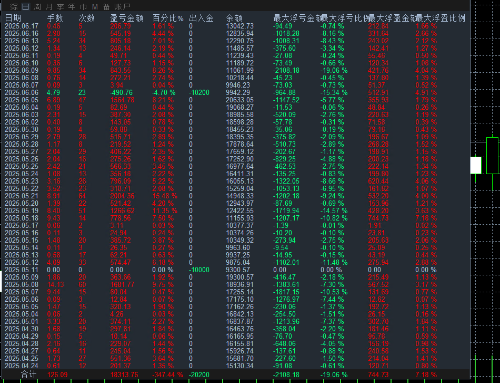Select the 2025.06.09 date cell

[x=22, y=70]
